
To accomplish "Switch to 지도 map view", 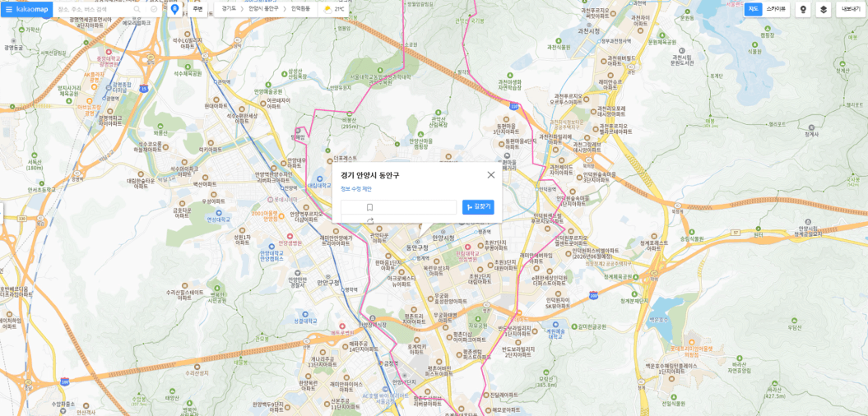I will tap(753, 9).
